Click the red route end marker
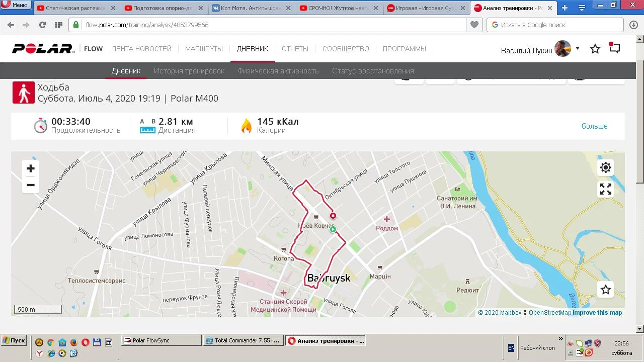Screen dimensions: 644x362 (x=333, y=216)
